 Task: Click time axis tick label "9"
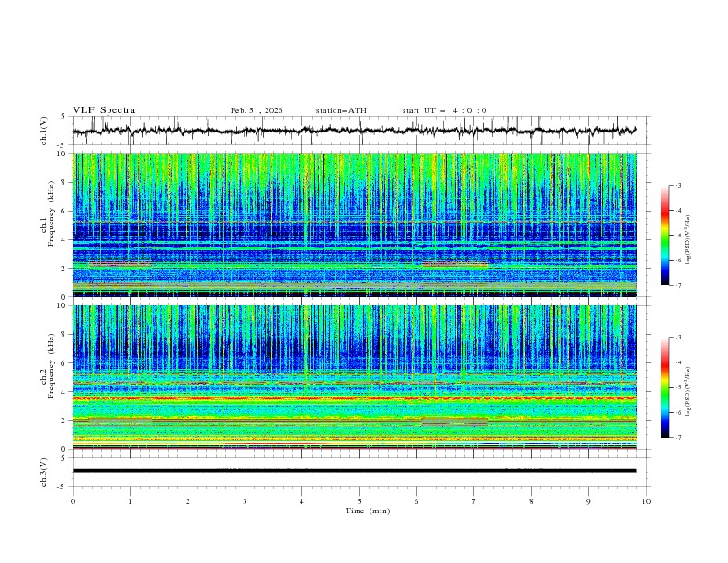click(x=588, y=501)
